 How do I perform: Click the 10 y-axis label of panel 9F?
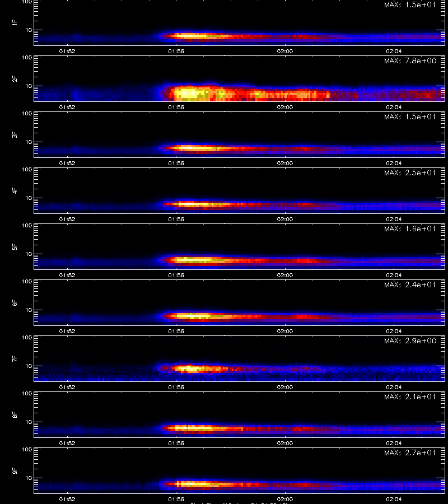coord(29,478)
